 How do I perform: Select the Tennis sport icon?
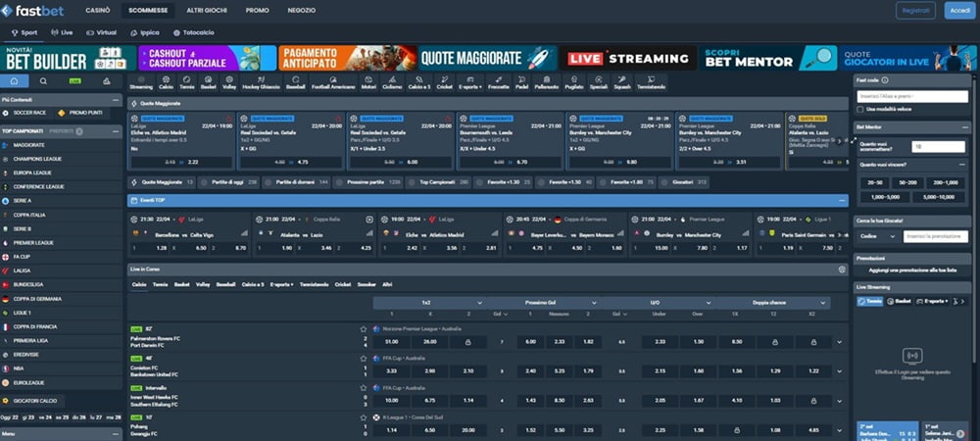187,82
